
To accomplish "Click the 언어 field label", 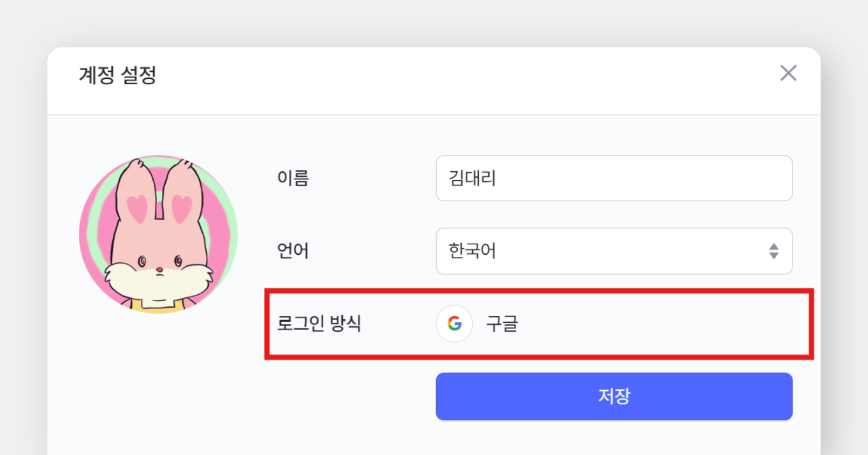I will click(293, 251).
